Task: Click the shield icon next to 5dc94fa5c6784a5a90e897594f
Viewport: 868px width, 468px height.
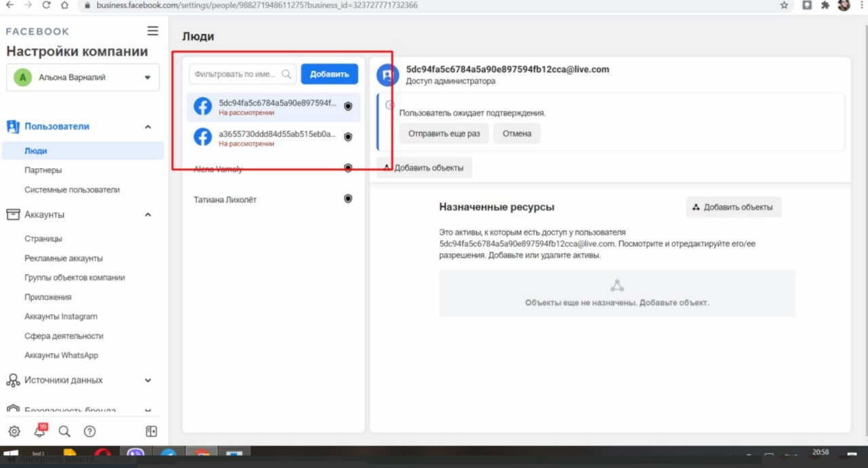Action: point(348,106)
